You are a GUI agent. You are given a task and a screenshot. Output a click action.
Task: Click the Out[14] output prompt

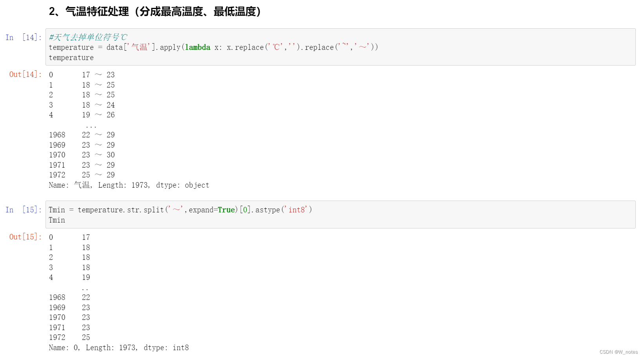(x=25, y=75)
